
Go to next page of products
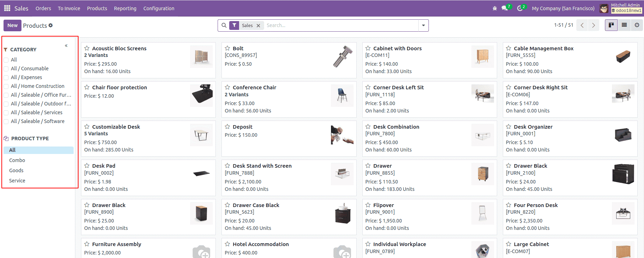click(594, 25)
